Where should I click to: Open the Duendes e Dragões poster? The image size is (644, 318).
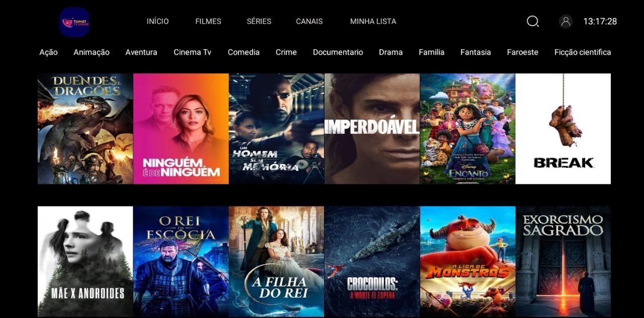pyautogui.click(x=86, y=129)
